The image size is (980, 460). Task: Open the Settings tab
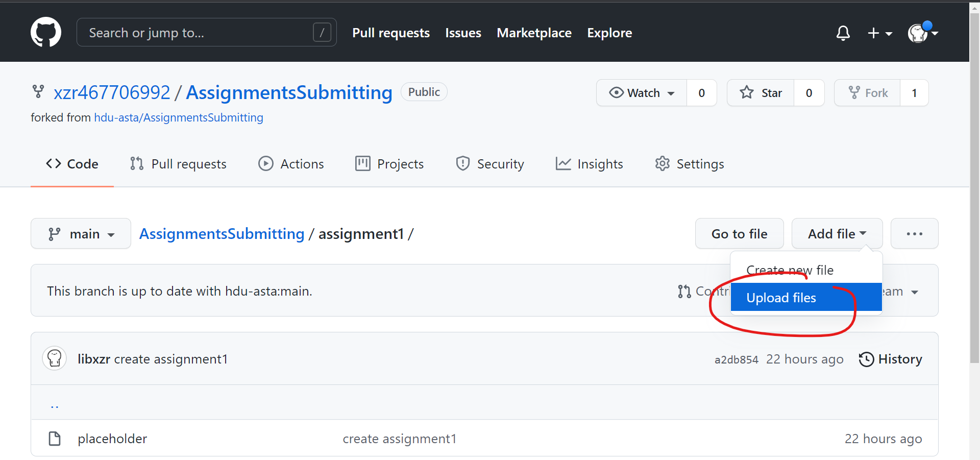click(689, 164)
